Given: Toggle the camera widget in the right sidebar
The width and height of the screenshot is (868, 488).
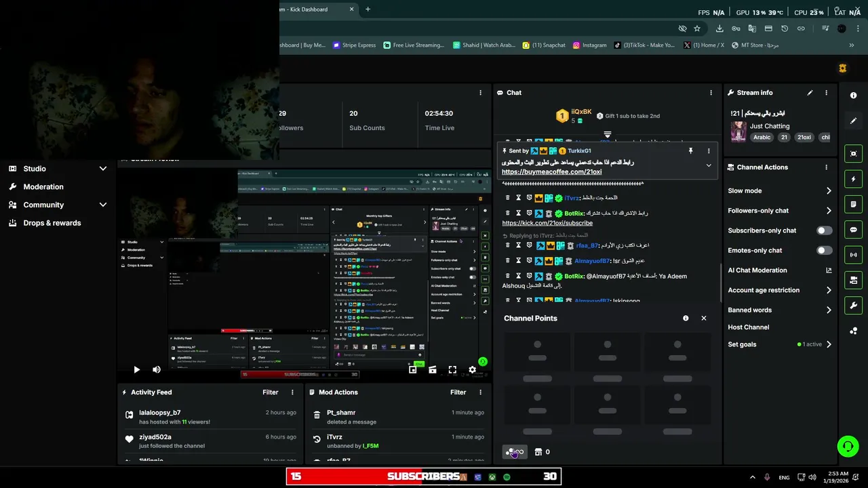Looking at the screenshot, I should coord(854,280).
